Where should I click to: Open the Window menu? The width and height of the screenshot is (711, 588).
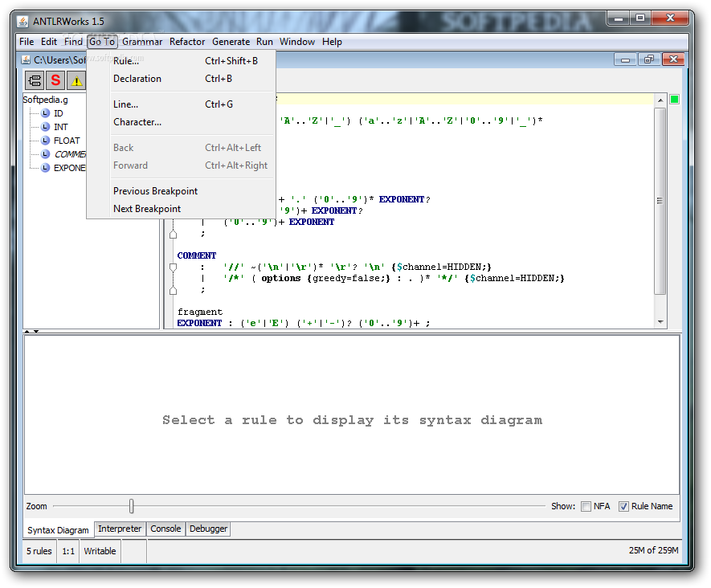pos(297,42)
